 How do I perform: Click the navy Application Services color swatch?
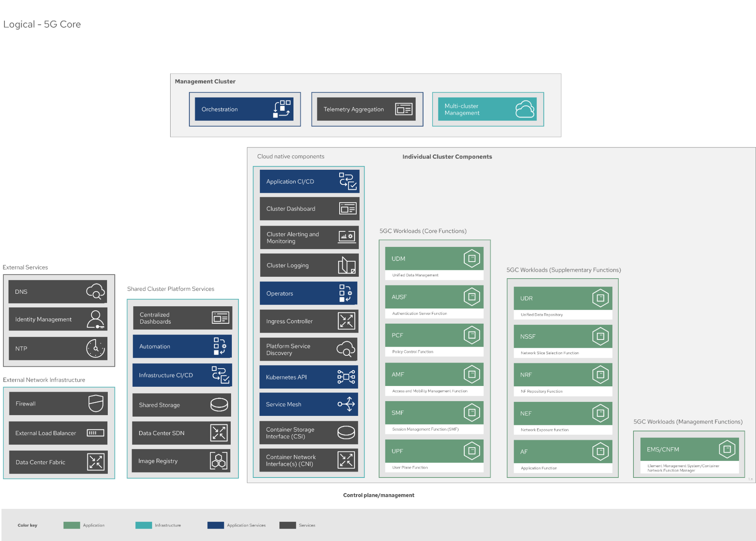click(x=216, y=525)
